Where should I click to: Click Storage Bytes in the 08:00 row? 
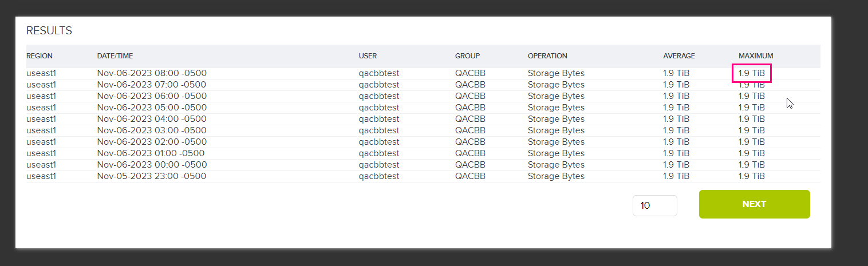[556, 73]
